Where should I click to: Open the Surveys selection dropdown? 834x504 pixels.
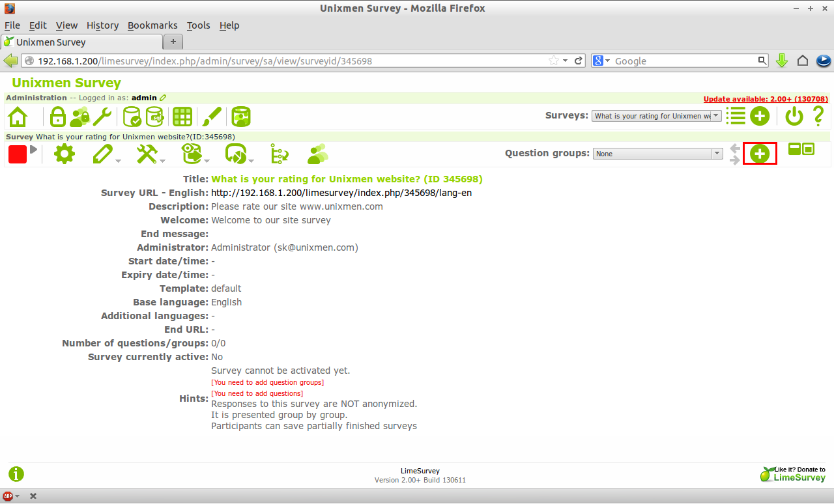[x=657, y=116]
